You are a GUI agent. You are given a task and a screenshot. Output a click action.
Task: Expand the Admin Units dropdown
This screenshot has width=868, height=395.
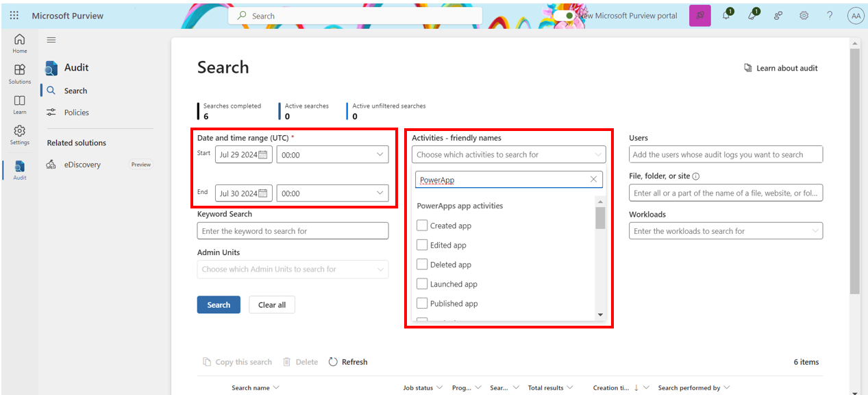point(293,269)
